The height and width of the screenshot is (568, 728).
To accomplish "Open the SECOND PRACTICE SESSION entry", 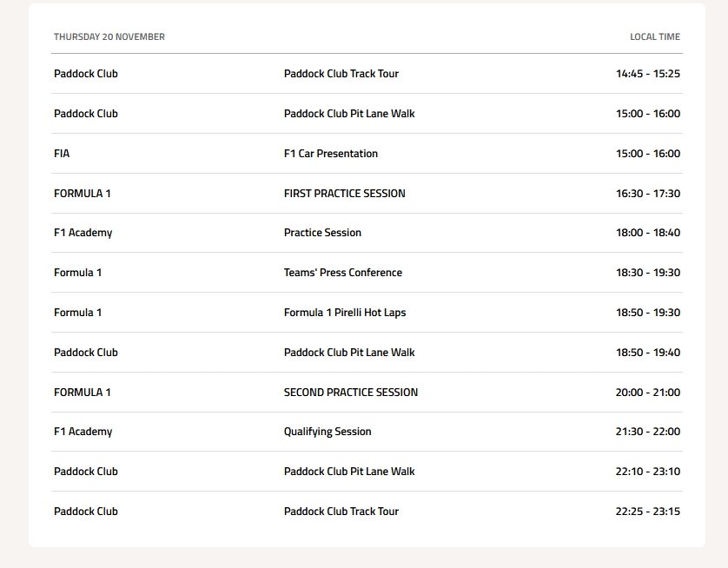I will click(x=350, y=393).
